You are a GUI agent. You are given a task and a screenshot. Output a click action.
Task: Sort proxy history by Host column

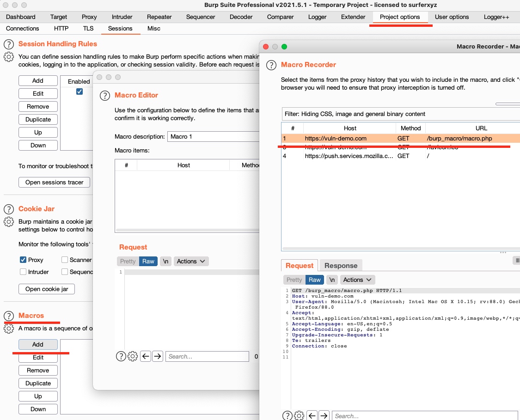(350, 128)
